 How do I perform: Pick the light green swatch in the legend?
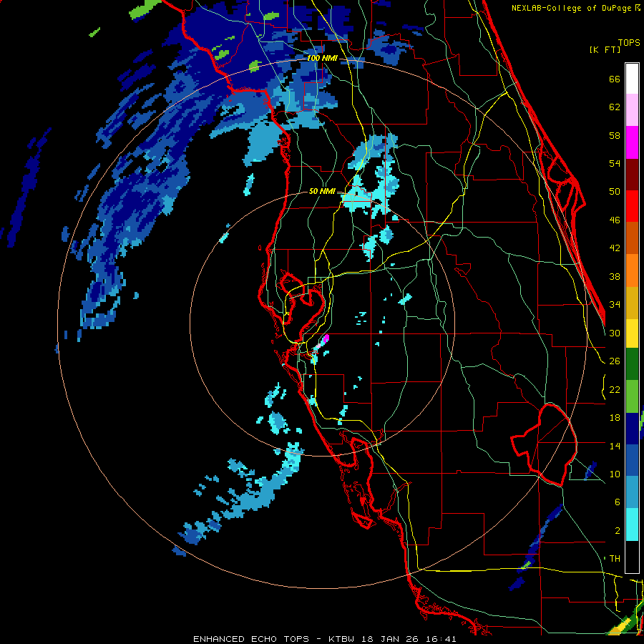pos(632,396)
